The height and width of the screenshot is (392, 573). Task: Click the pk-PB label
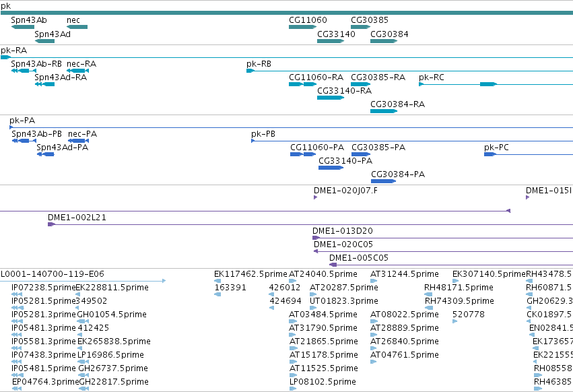263,134
